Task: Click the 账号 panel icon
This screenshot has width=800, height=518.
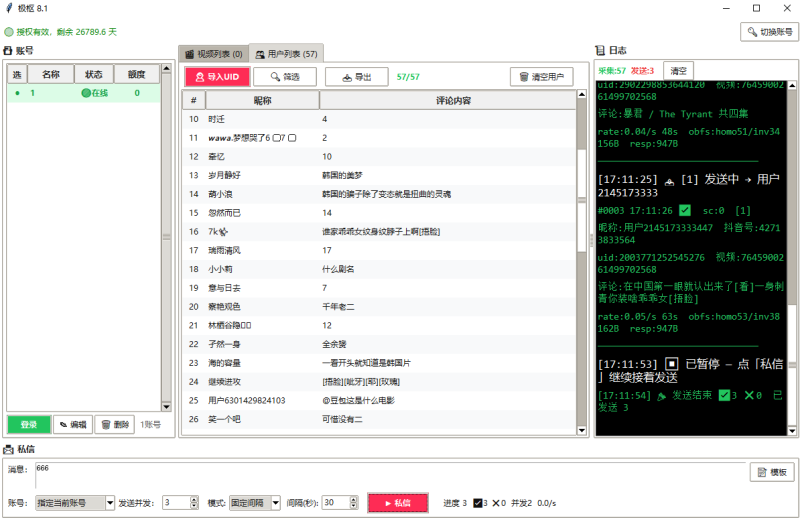Action: tap(8, 51)
